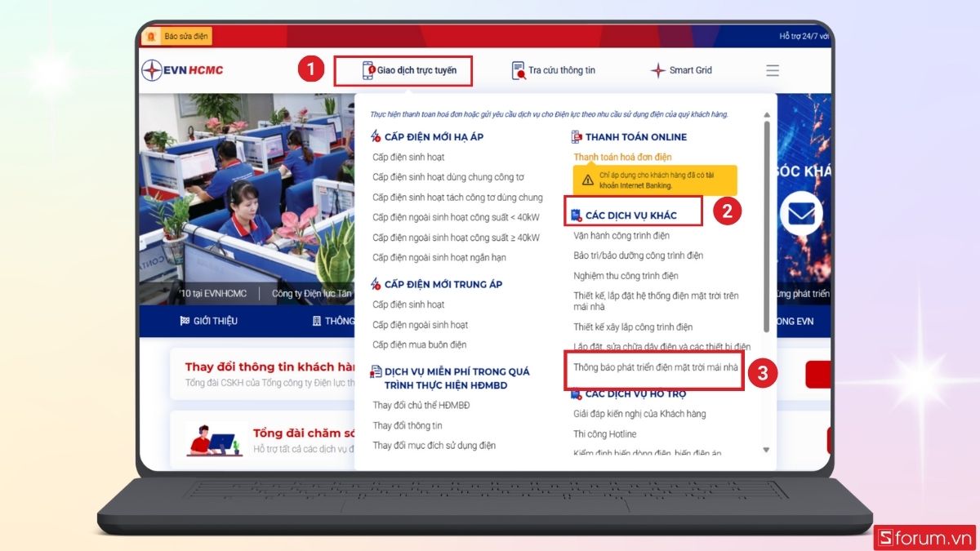
Task: Click the envelope mail icon
Action: coord(800,213)
